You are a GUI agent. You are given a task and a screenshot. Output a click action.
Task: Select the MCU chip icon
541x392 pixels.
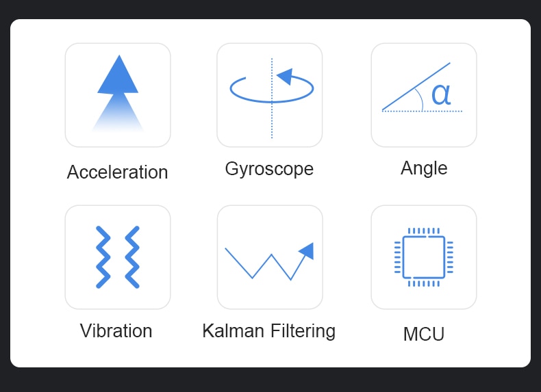point(424,257)
